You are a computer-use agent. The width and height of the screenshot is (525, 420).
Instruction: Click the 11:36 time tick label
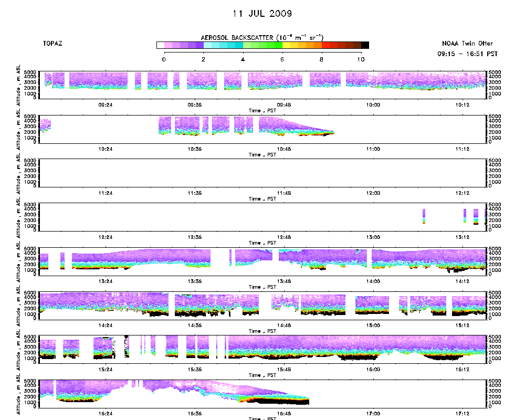[195, 193]
